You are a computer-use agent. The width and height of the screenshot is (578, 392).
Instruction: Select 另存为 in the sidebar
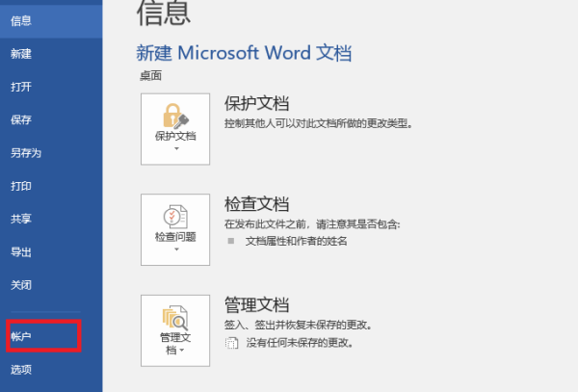[51, 153]
